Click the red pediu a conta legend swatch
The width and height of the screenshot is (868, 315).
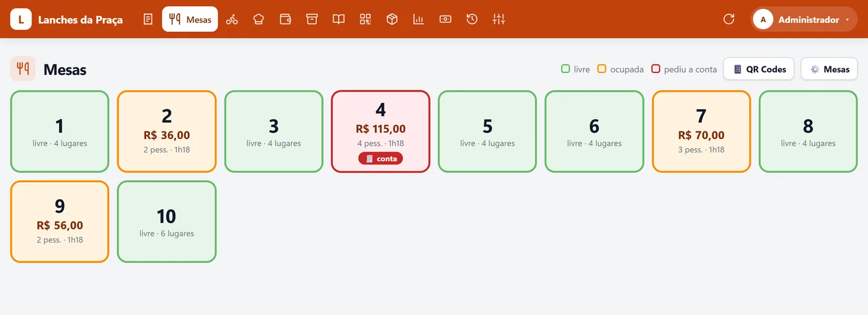coord(656,69)
